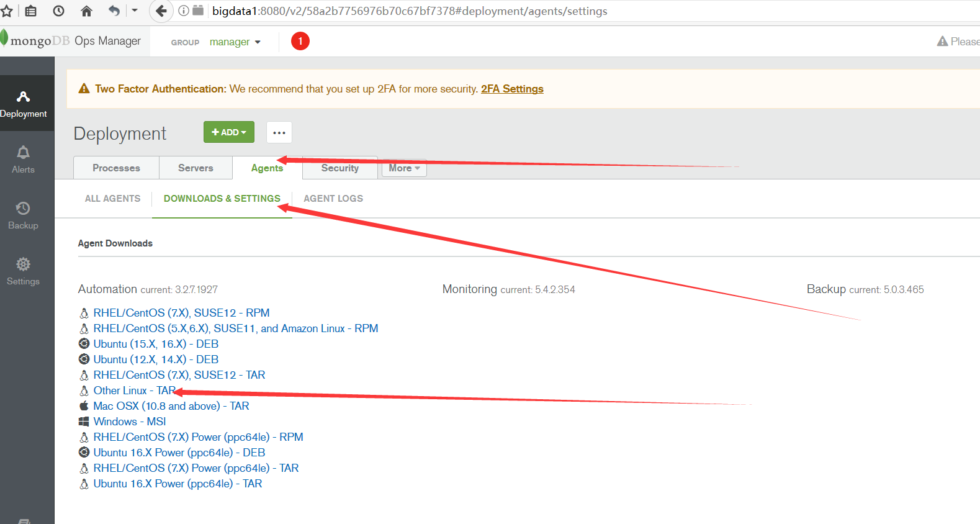Click the Agent Downloads section title
The height and width of the screenshot is (524, 980).
click(x=115, y=243)
